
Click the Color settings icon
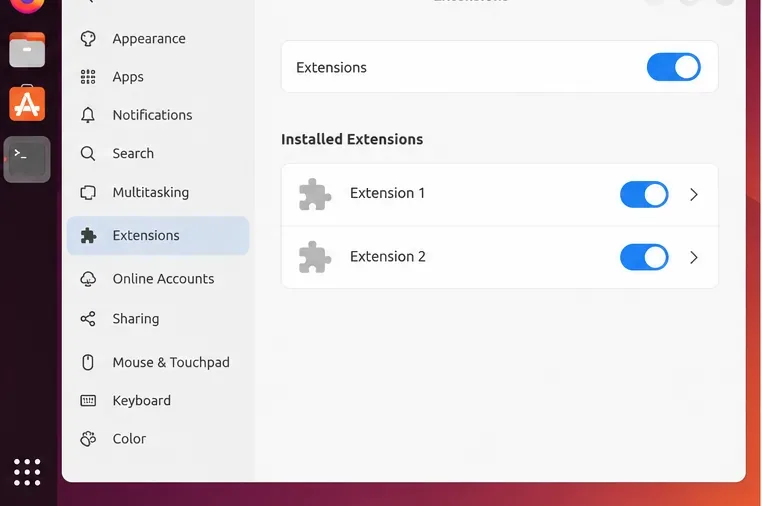click(x=88, y=439)
